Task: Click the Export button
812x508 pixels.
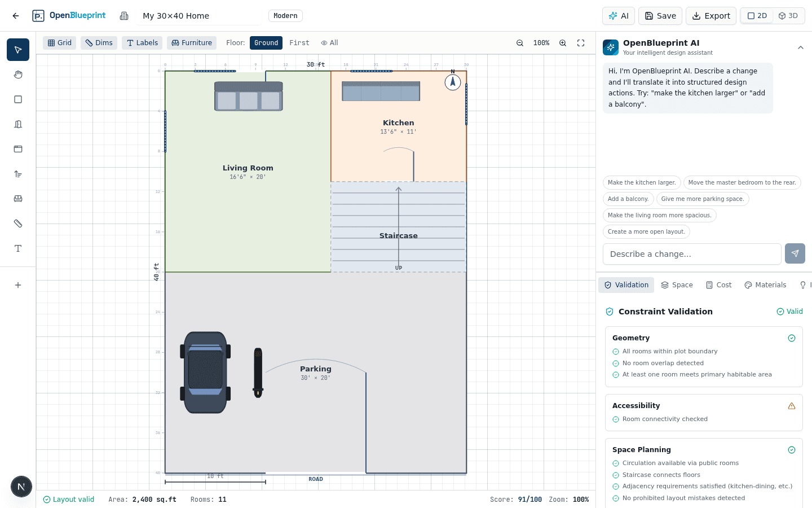Action: tap(711, 16)
